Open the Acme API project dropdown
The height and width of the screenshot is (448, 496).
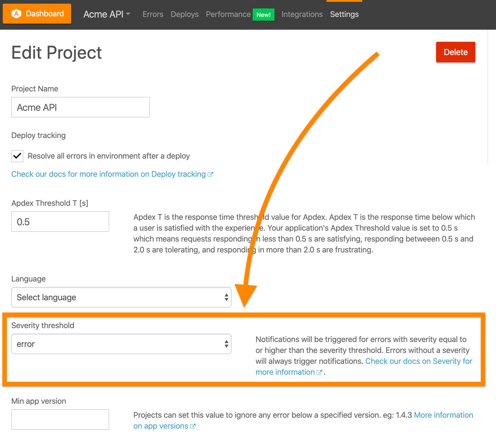tap(107, 14)
